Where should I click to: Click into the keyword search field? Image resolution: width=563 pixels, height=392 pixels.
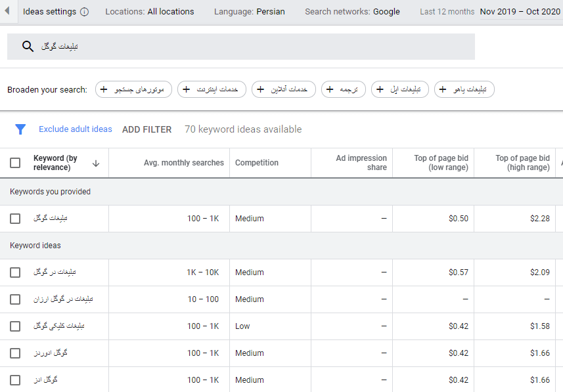(241, 47)
